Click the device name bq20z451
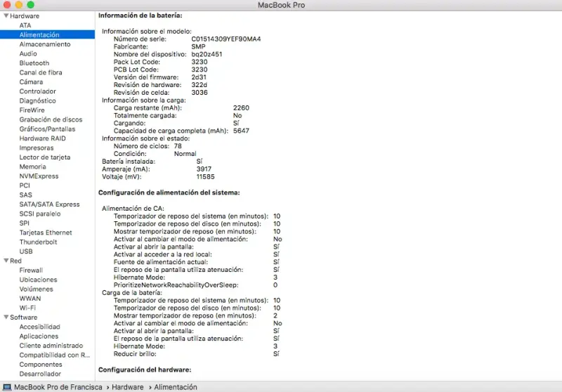Image resolution: width=562 pixels, height=392 pixels. [207, 54]
